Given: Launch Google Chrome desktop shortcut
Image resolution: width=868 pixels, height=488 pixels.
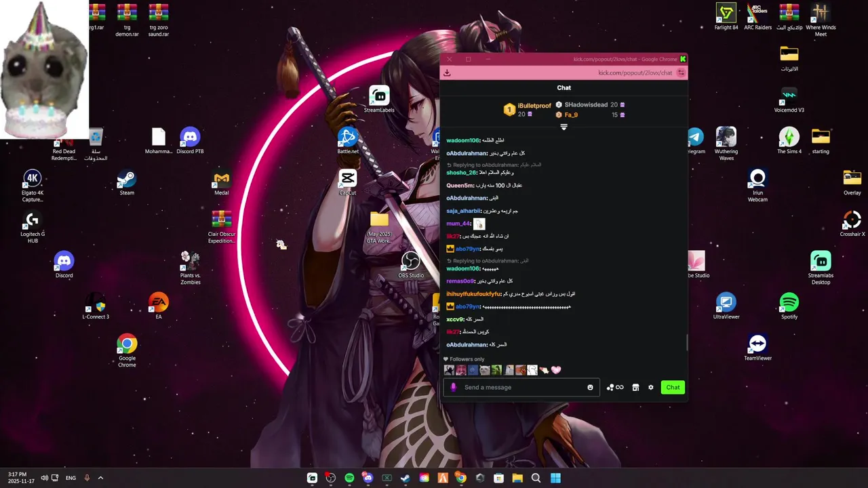Looking at the screenshot, I should click(x=127, y=352).
